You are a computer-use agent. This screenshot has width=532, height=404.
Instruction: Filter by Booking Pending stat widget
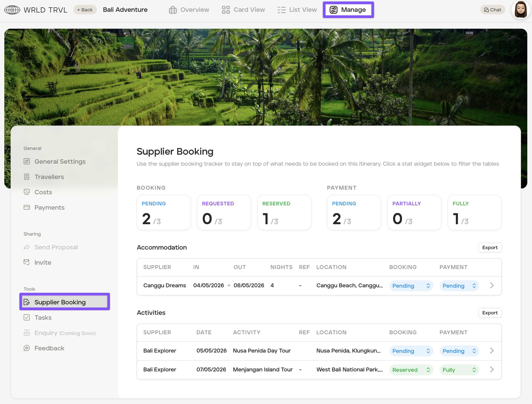(163, 212)
